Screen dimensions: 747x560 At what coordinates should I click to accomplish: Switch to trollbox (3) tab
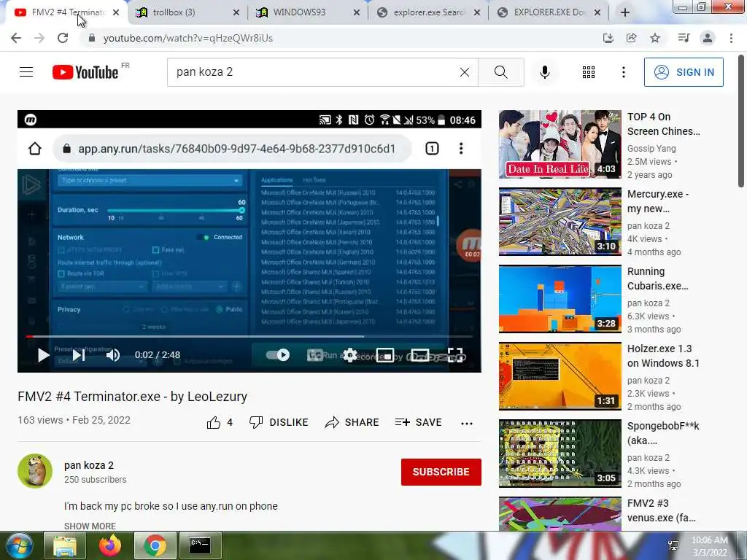click(x=187, y=12)
